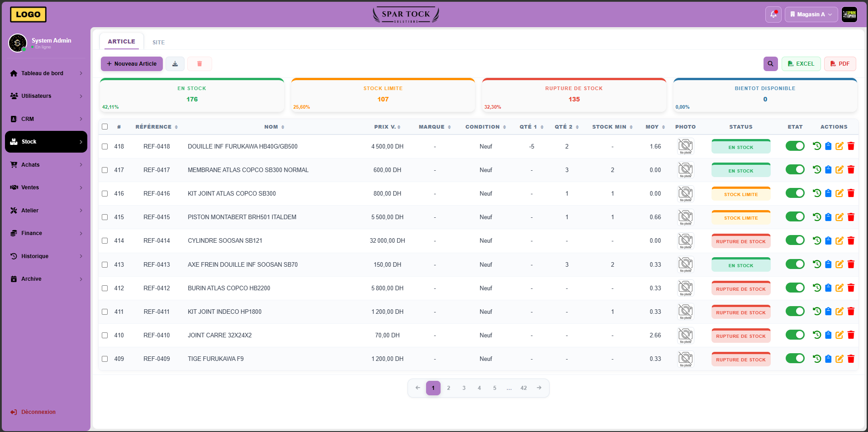868x432 pixels.
Task: Click the notification bell icon
Action: (773, 14)
